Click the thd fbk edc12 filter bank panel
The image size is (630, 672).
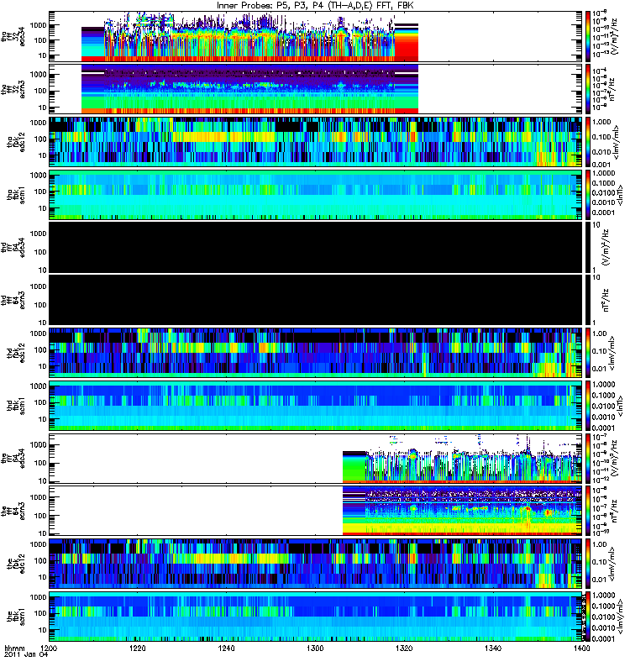316,353
